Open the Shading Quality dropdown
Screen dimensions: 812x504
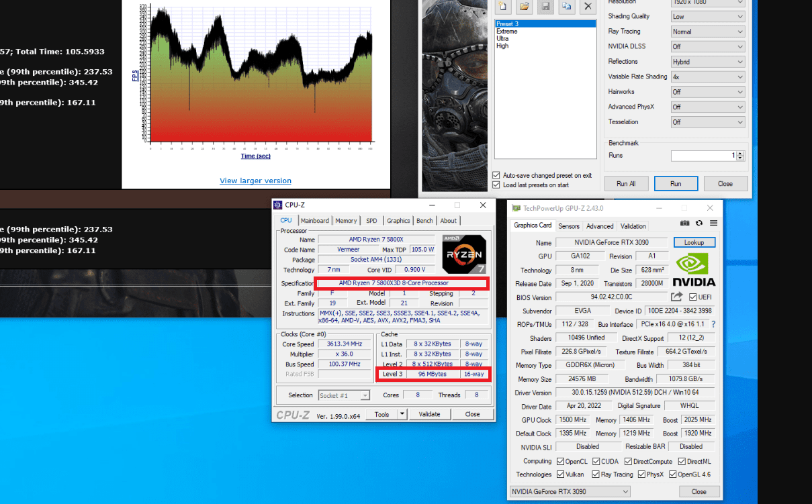point(708,17)
